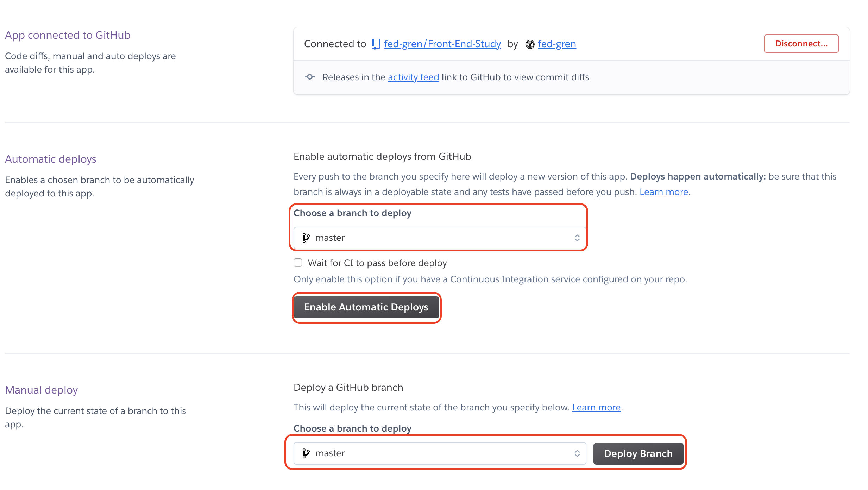Open the fed-gren user profile link
The width and height of the screenshot is (868, 490).
pos(556,44)
